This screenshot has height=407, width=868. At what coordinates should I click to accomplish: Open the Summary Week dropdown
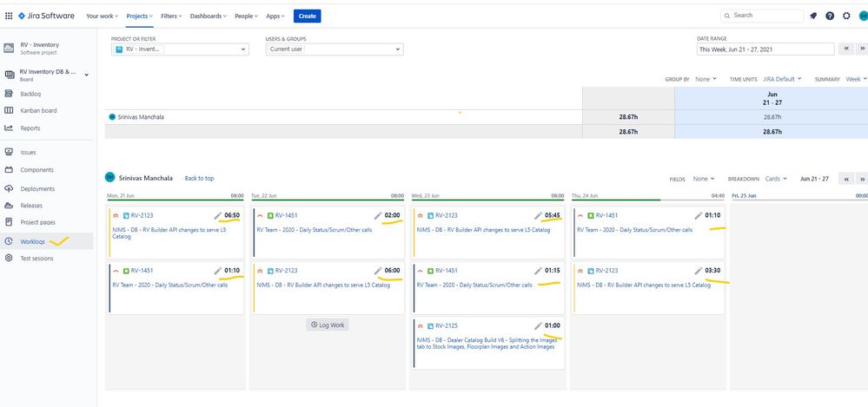coord(857,79)
